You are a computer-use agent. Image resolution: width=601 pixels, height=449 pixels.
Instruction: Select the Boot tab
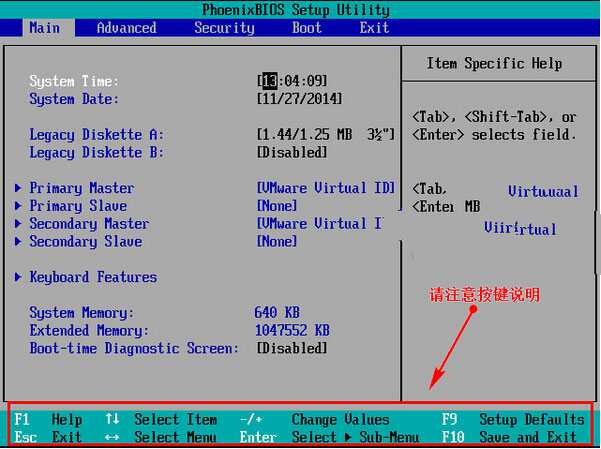click(x=307, y=28)
